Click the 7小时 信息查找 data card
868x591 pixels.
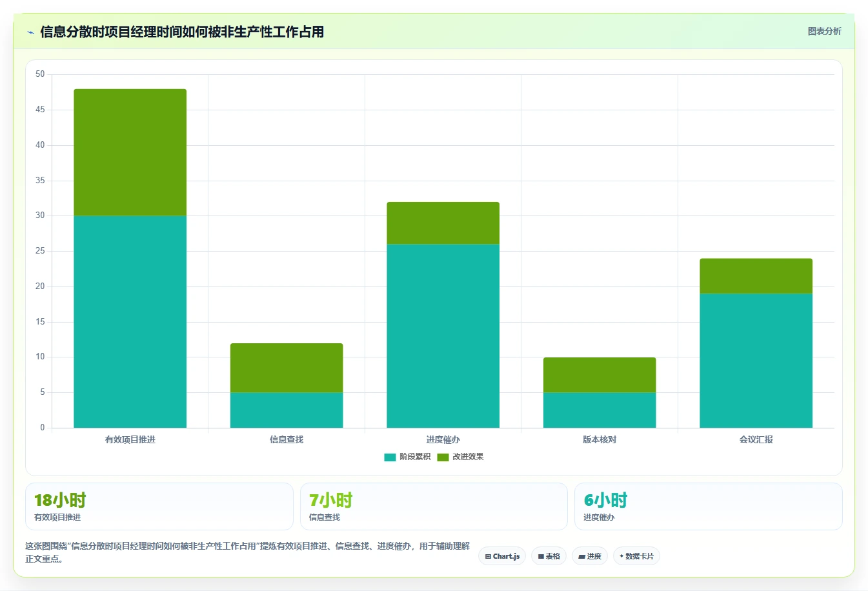pos(434,506)
